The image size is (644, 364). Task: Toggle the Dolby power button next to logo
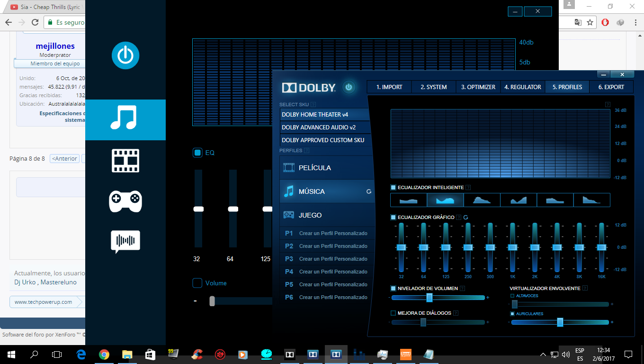(x=349, y=87)
